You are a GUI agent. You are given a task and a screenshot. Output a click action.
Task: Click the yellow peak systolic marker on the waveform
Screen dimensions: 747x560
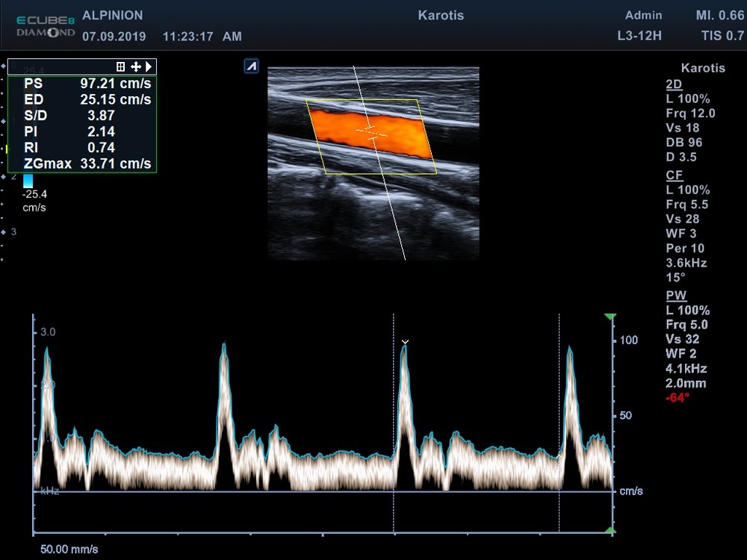tap(405, 341)
